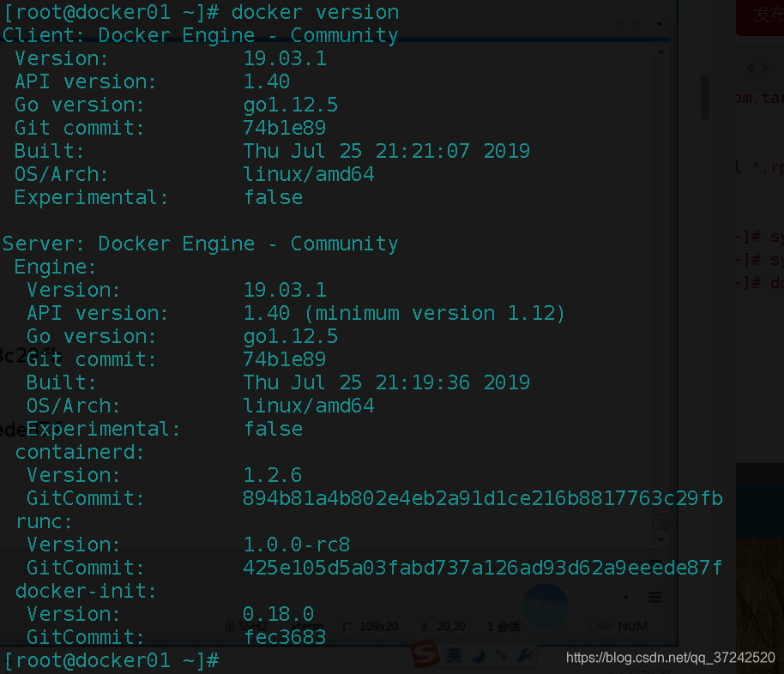Image resolution: width=784 pixels, height=674 pixels.
Task: Click the dimmed red '发布' button
Action: 760,16
